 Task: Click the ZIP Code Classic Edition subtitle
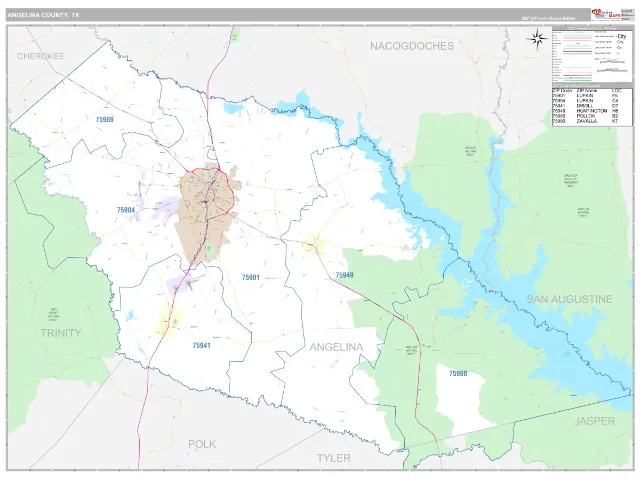coord(548,19)
